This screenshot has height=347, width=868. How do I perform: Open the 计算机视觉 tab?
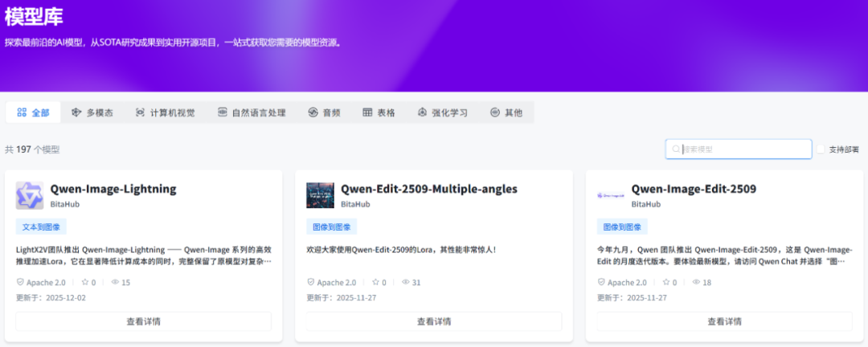(x=165, y=113)
